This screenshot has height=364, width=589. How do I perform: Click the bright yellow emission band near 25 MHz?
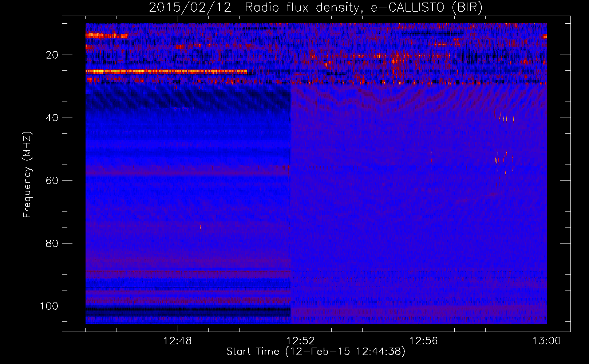point(166,72)
